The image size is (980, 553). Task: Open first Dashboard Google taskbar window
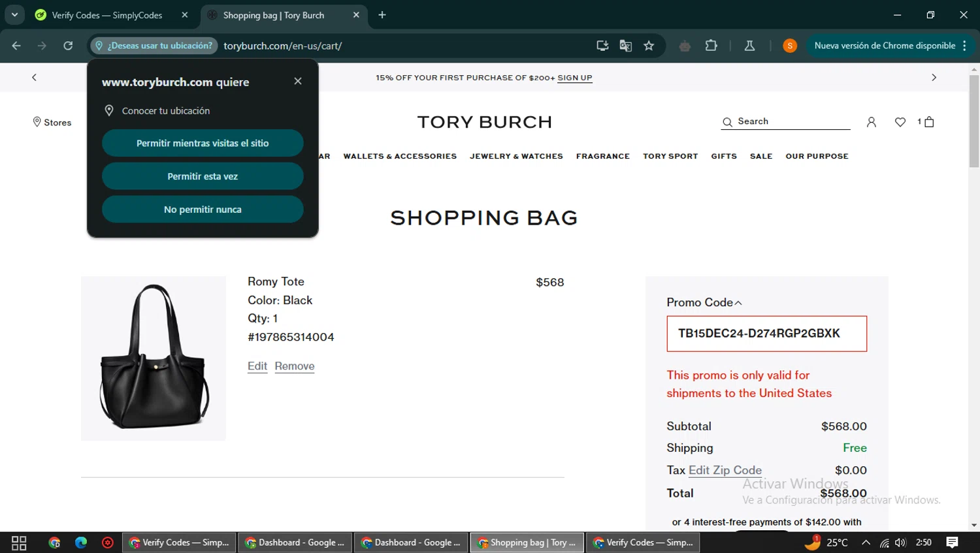[x=295, y=543]
